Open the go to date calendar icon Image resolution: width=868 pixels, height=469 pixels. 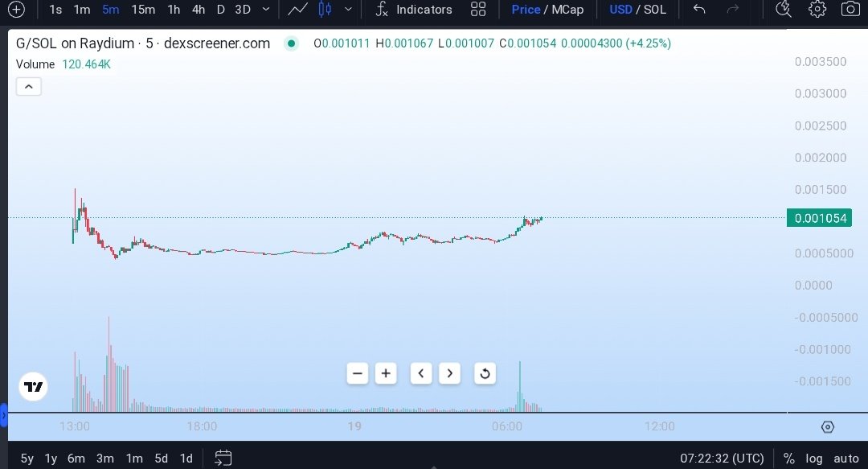click(x=223, y=458)
